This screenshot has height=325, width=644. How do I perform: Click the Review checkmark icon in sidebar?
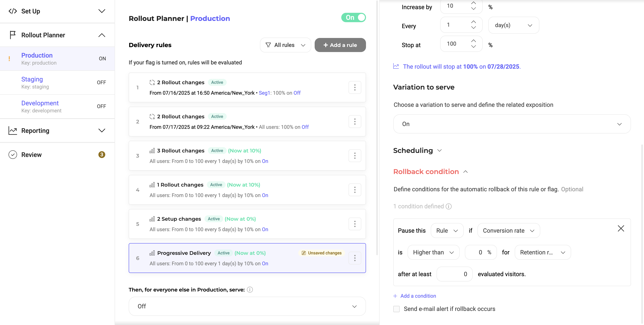pyautogui.click(x=13, y=155)
